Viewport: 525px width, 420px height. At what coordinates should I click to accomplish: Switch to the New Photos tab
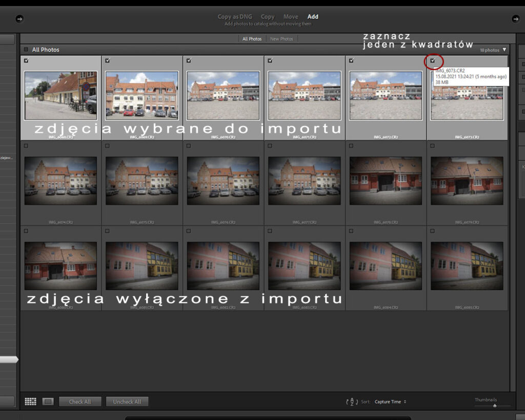281,39
